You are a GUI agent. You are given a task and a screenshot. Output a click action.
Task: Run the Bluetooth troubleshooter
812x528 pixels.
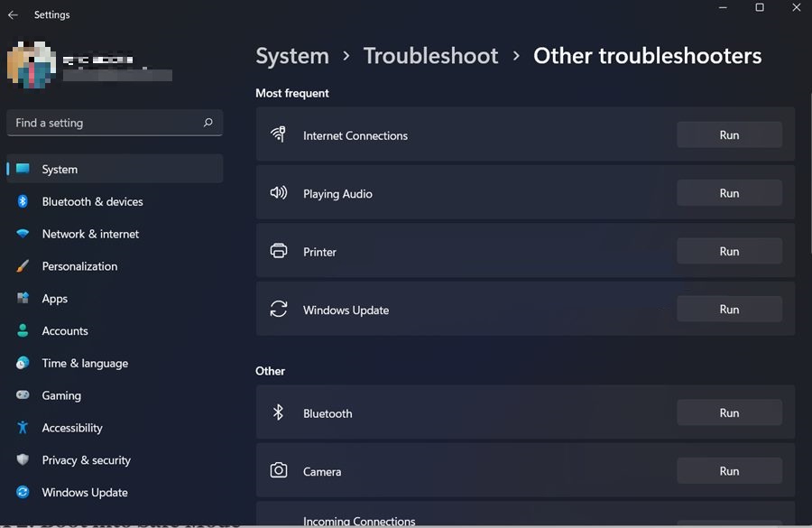click(x=729, y=412)
